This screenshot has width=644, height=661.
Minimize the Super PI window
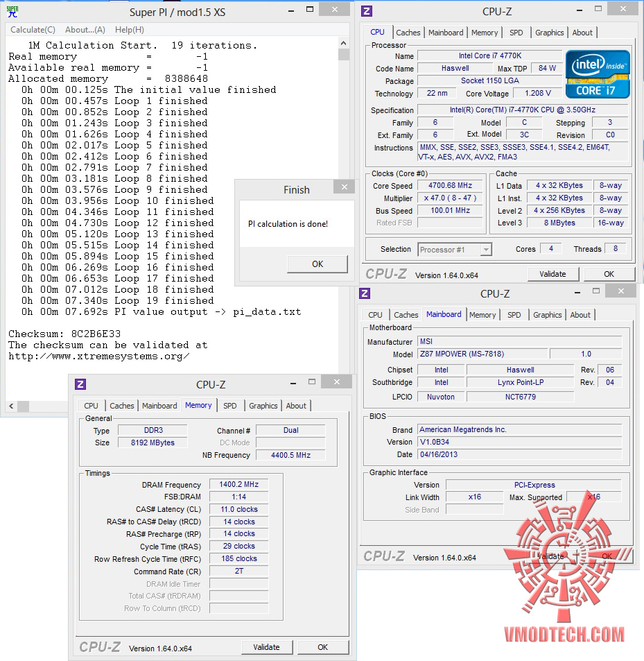click(x=291, y=10)
